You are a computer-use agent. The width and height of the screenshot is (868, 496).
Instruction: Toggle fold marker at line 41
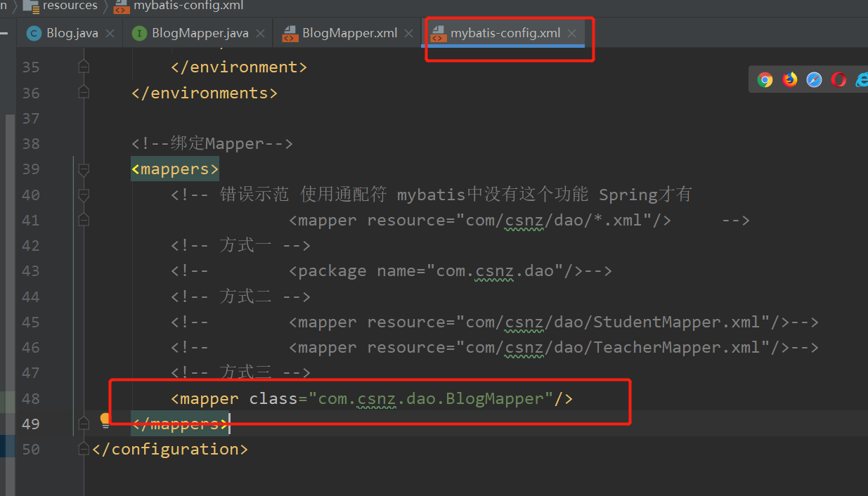[x=84, y=220]
